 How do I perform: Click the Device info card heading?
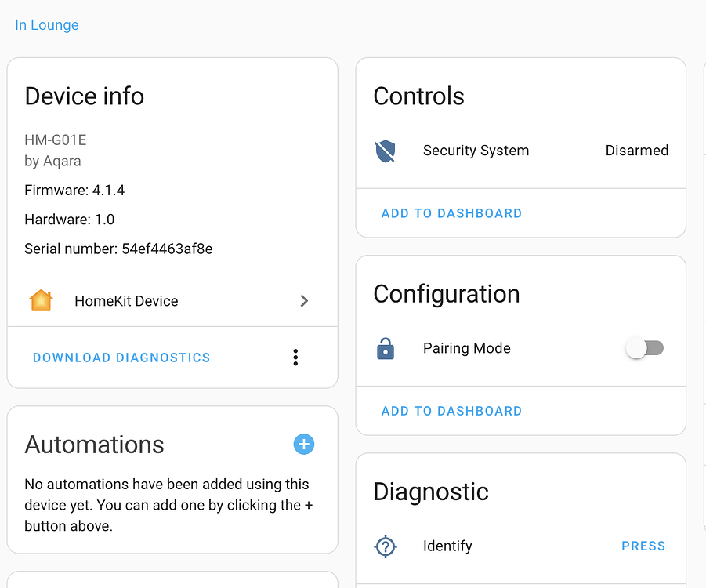(x=84, y=96)
